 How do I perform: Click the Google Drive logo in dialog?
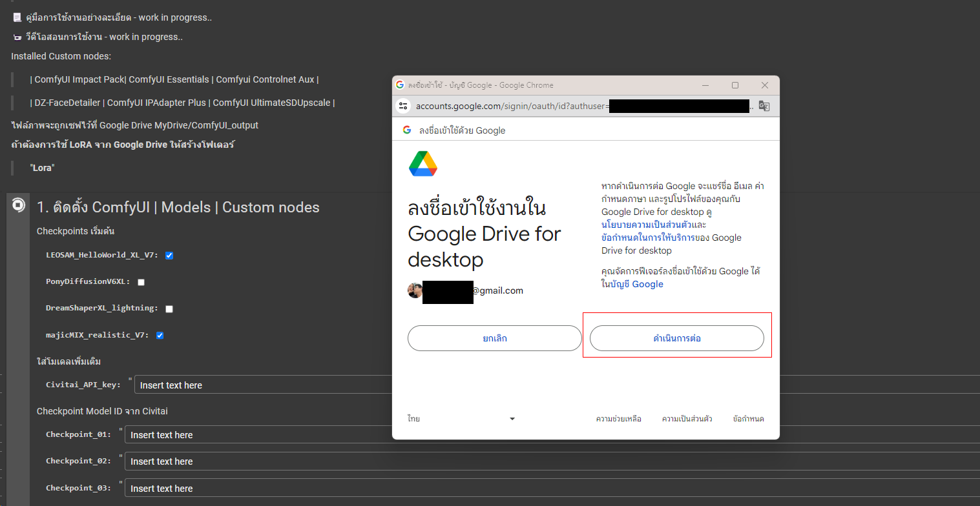coord(423,163)
